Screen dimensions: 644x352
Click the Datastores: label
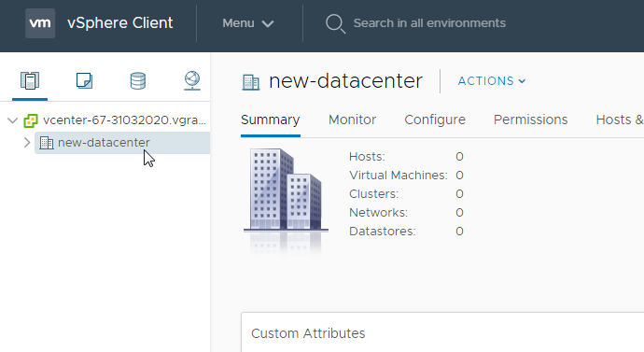[x=383, y=232]
